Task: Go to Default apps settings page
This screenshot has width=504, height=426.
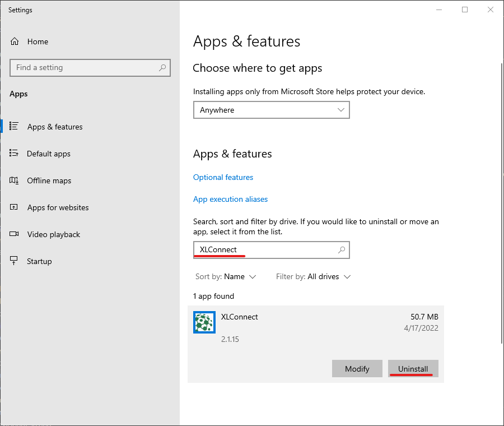Action: point(49,154)
